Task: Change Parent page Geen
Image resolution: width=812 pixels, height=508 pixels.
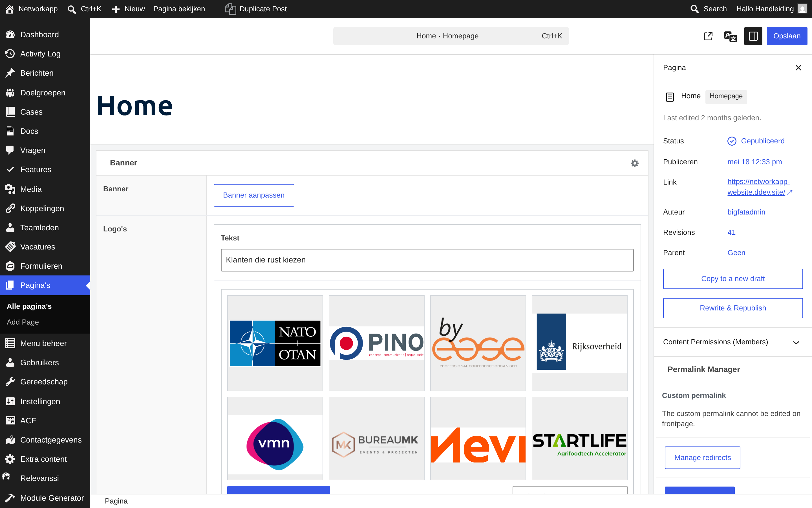Action: (x=736, y=253)
